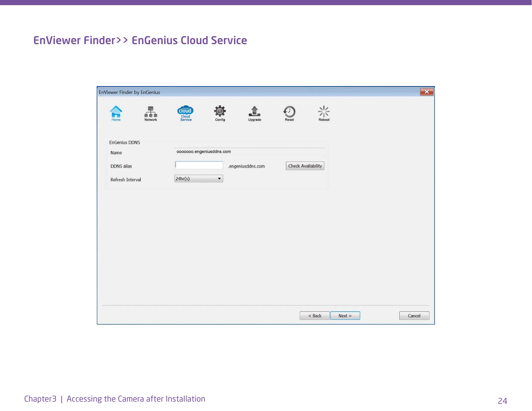Click the EnGenius DDNS group label
Image resolution: width=532 pixels, height=411 pixels.
(125, 142)
